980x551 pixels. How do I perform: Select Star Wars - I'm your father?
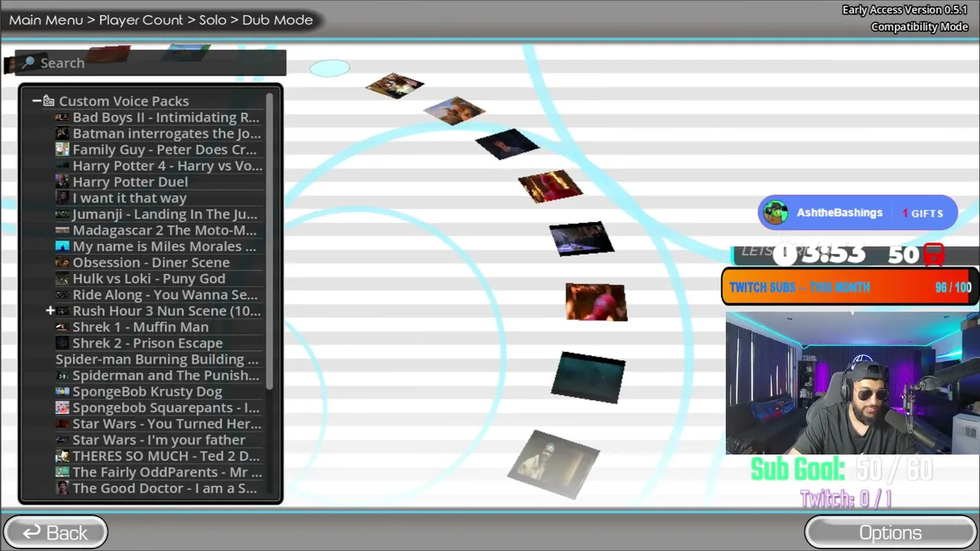tap(159, 440)
